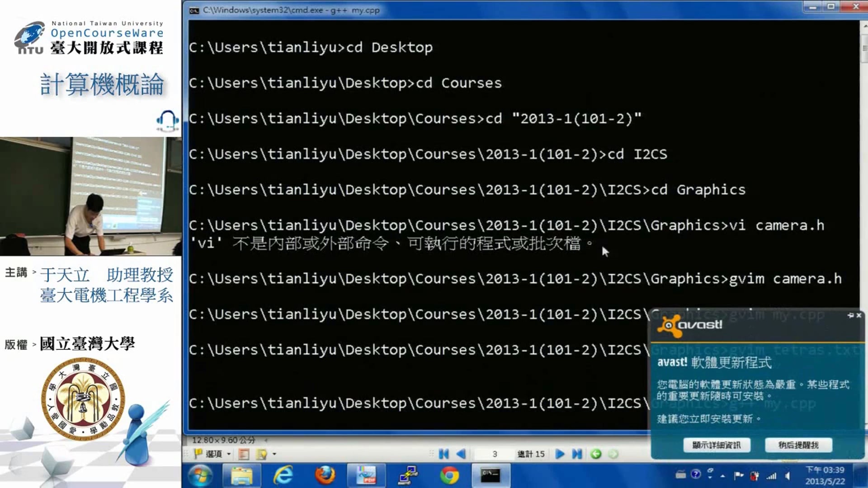Go to previous page arrow
The width and height of the screenshot is (868, 488).
coord(461,454)
